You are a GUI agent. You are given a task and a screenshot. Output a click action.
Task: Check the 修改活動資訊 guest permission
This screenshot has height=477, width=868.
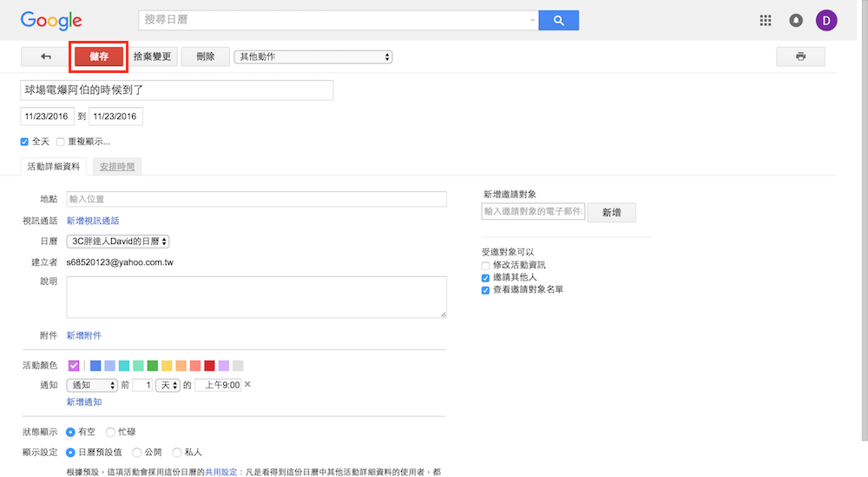486,265
